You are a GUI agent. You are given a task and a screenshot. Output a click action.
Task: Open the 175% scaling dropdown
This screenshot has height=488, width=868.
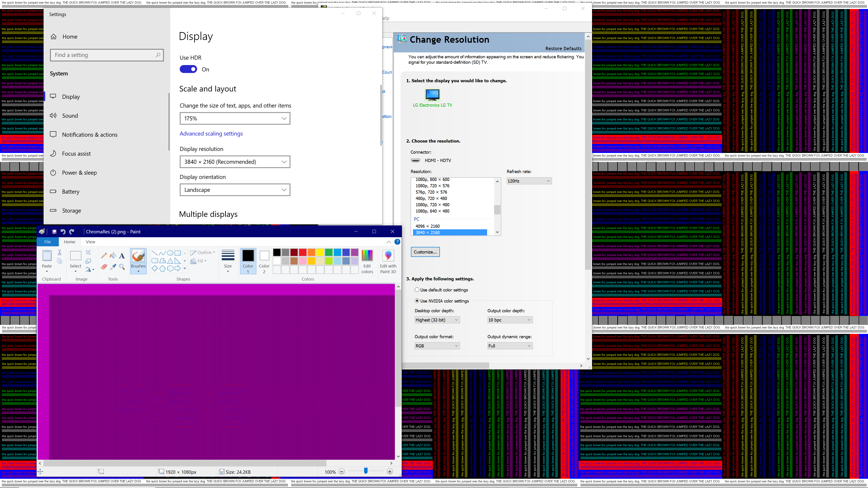tap(235, 119)
